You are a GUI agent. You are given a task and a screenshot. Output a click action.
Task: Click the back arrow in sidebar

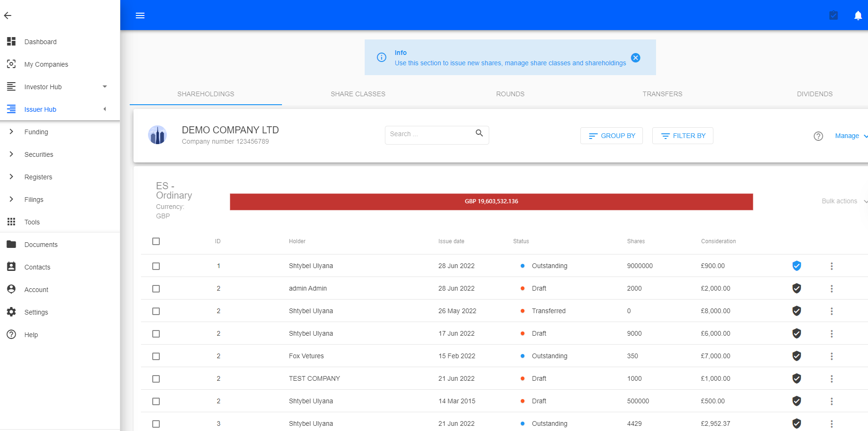tap(8, 15)
